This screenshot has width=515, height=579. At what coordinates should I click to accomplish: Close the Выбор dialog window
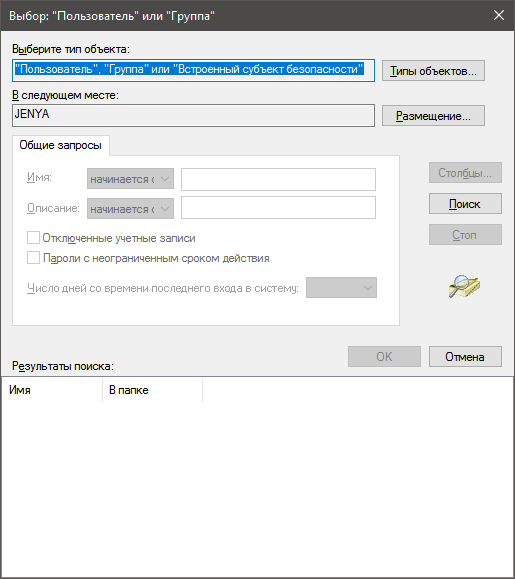click(x=499, y=15)
